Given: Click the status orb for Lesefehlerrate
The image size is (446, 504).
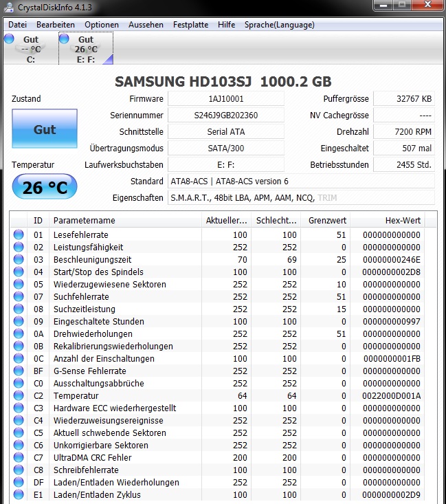Looking at the screenshot, I should coord(19,234).
